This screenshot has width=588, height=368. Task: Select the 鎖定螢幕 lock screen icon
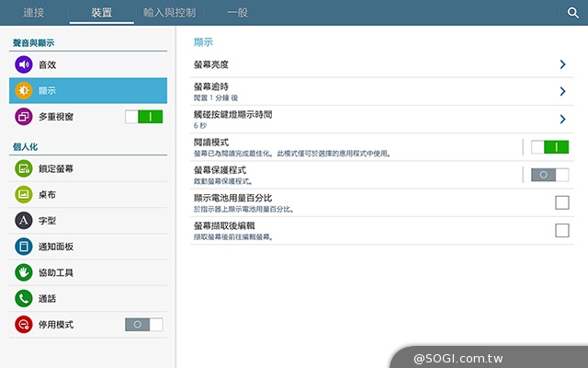pos(23,169)
